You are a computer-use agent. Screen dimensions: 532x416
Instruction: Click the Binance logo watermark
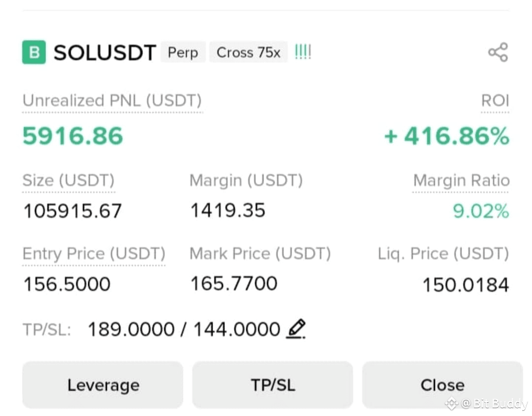452,404
